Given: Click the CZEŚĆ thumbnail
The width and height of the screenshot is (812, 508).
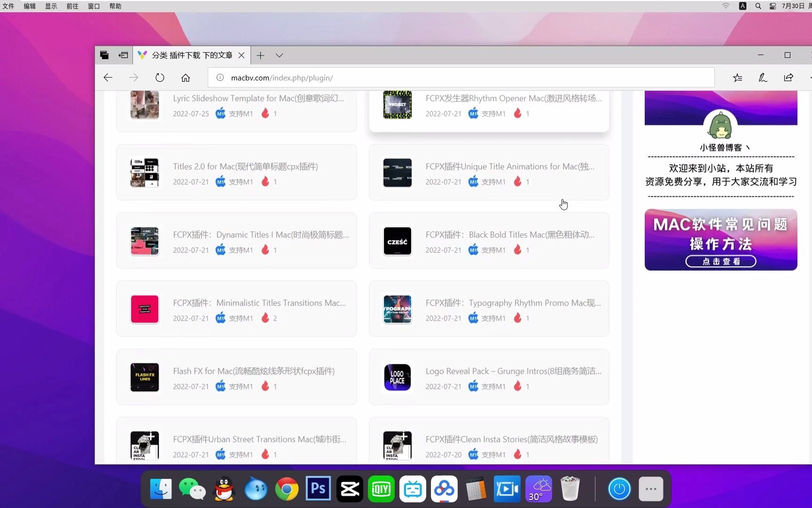Looking at the screenshot, I should pos(398,241).
